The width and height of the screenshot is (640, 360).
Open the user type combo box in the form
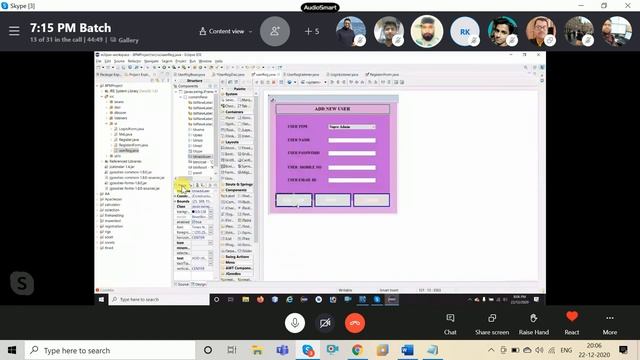pyautogui.click(x=352, y=127)
